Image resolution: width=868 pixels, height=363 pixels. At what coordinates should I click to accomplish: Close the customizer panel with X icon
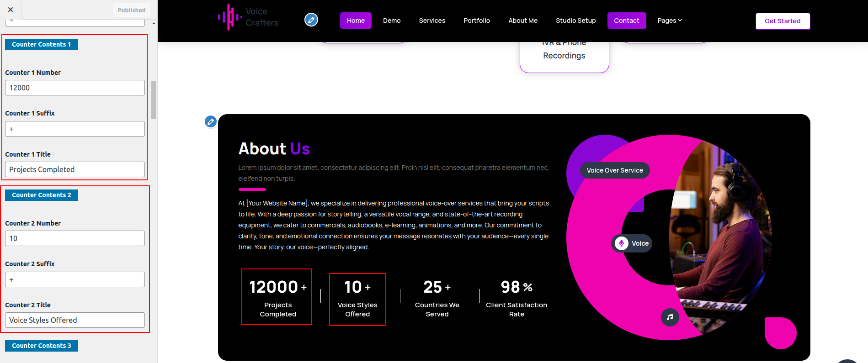coord(11,10)
